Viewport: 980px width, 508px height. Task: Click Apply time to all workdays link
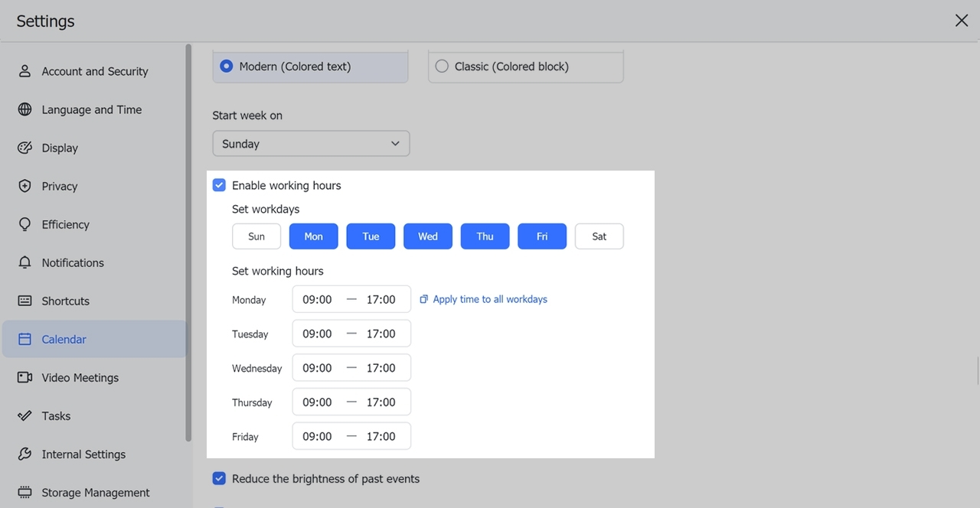[489, 300]
